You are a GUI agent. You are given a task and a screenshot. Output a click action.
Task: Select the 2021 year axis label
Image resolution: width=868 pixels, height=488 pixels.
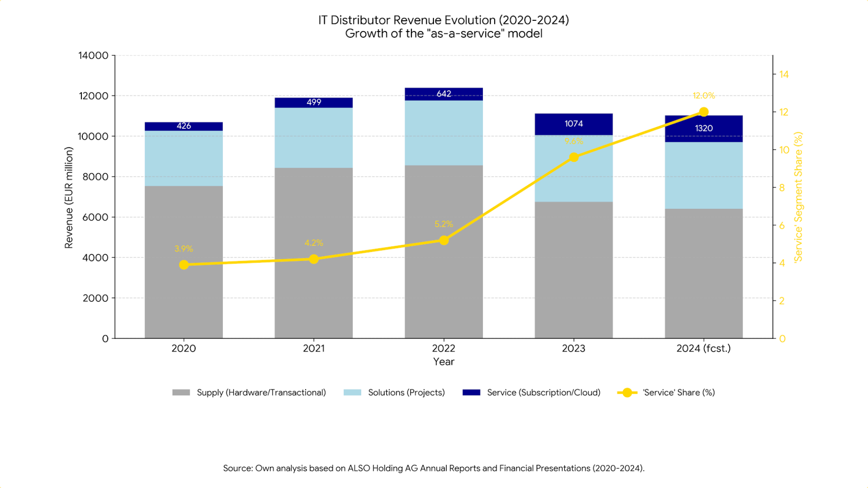[314, 348]
